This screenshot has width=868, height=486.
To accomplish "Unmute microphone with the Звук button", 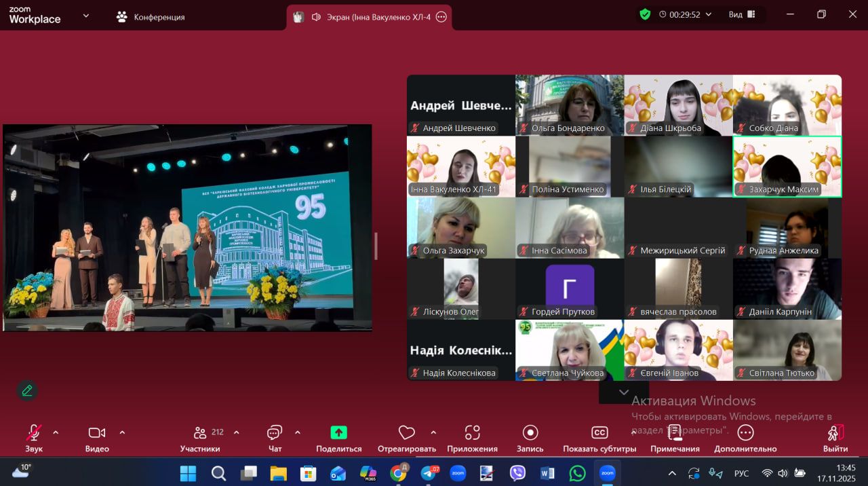I will tap(33, 433).
